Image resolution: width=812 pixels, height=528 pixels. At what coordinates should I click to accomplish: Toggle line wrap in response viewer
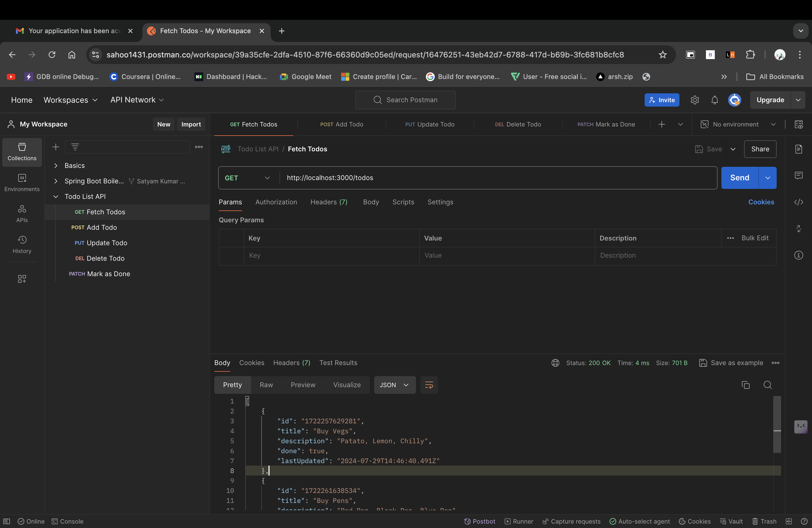pos(429,385)
